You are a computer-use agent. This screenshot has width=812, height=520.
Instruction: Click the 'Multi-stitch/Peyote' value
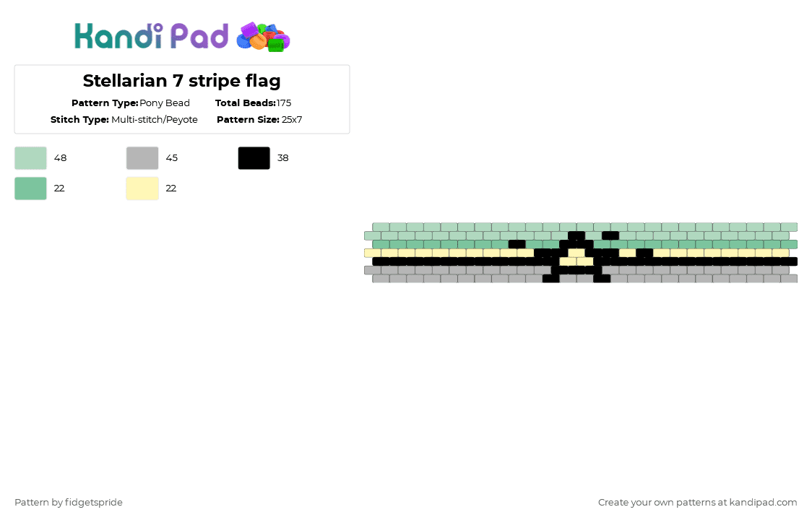(x=155, y=120)
